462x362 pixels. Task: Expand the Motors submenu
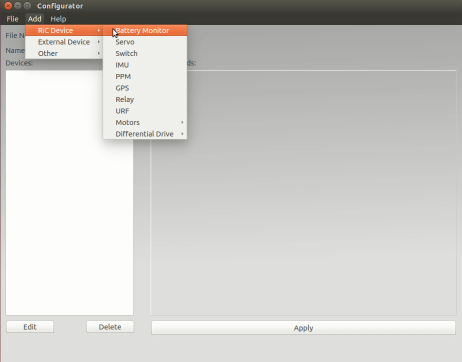[x=145, y=122]
